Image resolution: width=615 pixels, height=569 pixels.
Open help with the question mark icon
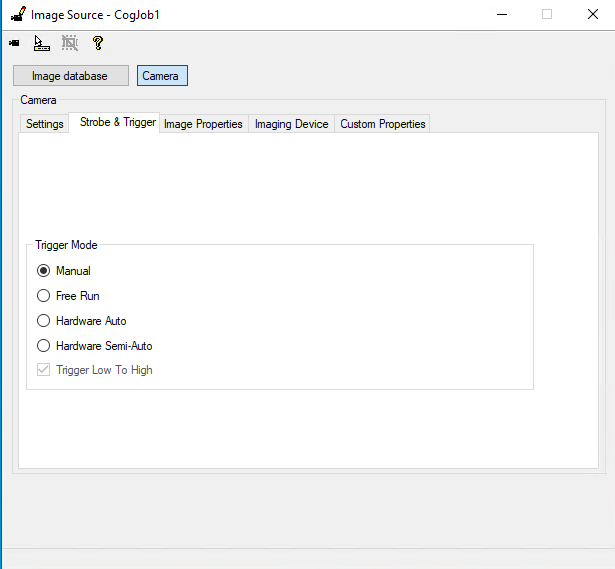click(97, 43)
